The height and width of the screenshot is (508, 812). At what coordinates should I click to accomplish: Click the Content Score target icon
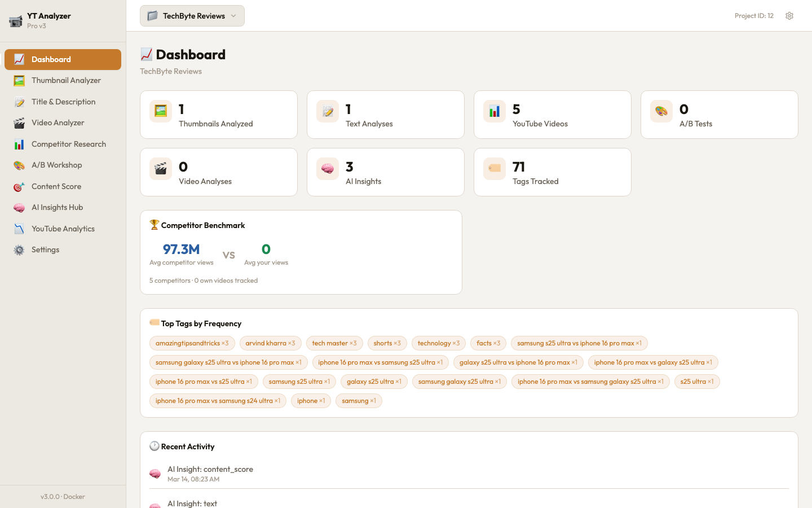click(19, 187)
